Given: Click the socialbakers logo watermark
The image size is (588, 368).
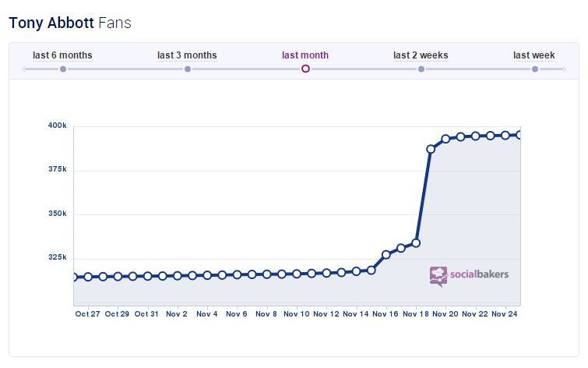Looking at the screenshot, I should point(469,275).
